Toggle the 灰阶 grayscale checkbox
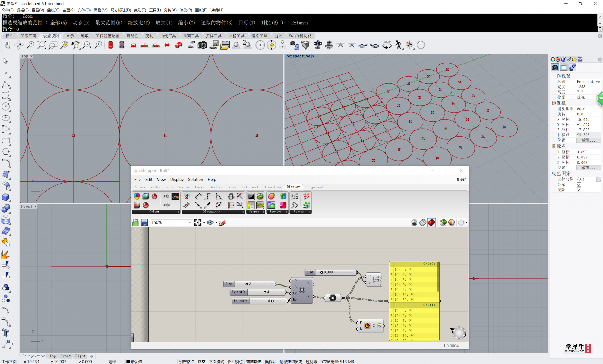The width and height of the screenshot is (603, 364). pyautogui.click(x=579, y=190)
